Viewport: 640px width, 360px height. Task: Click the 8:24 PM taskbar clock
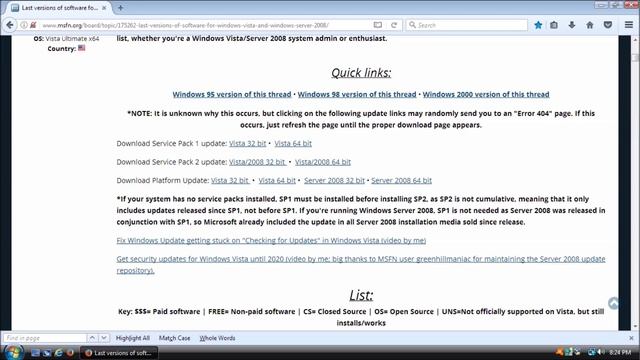[620, 352]
